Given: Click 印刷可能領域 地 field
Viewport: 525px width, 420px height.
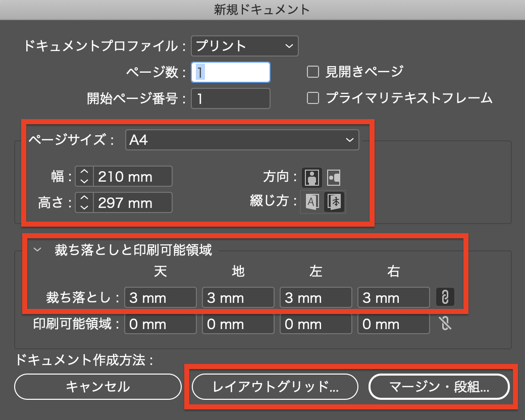Looking at the screenshot, I should click(x=238, y=324).
